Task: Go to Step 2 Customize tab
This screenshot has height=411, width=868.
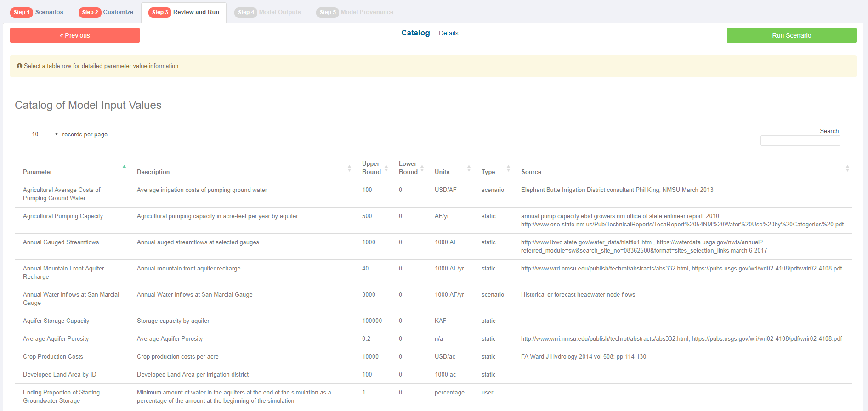Action: tap(106, 12)
